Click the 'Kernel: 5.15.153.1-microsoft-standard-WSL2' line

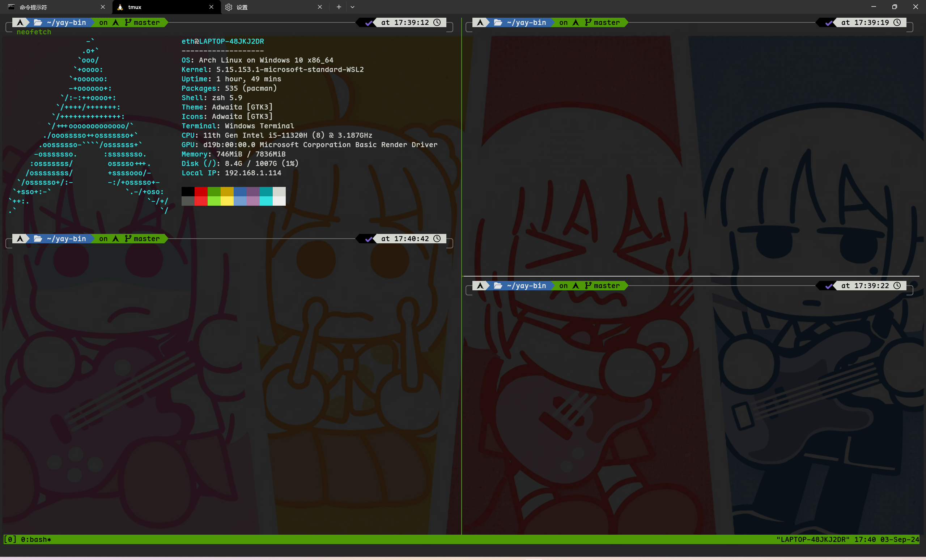pyautogui.click(x=272, y=69)
